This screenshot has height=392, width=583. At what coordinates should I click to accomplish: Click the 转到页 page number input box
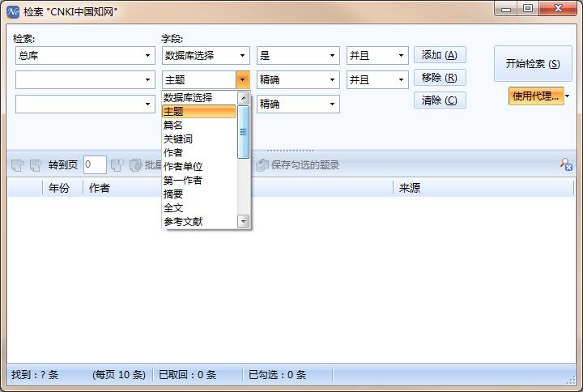click(x=94, y=165)
